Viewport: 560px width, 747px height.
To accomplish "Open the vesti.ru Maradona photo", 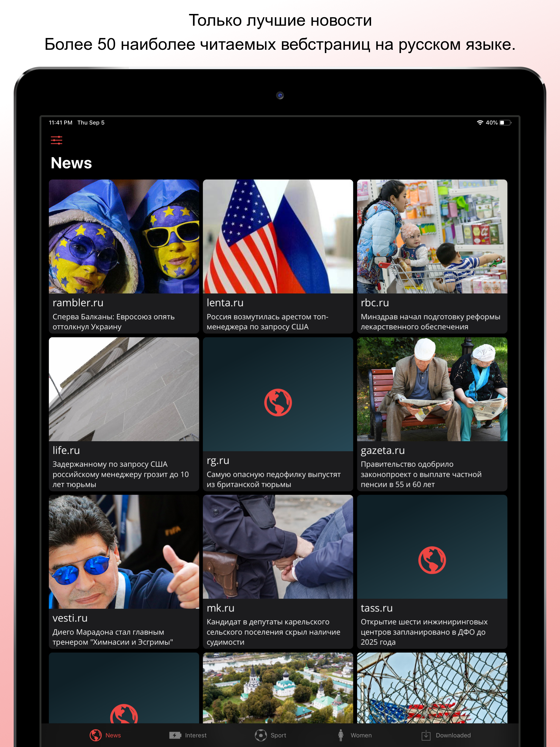I will click(124, 552).
